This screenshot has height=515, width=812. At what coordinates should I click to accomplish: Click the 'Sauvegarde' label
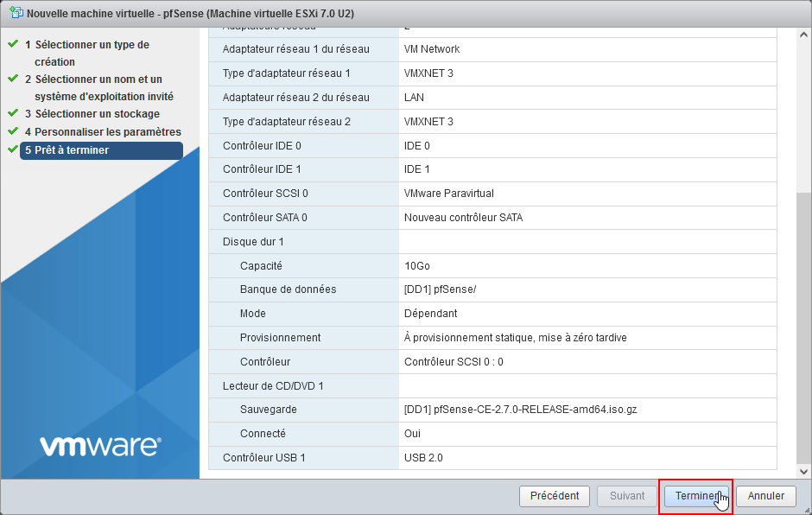click(x=269, y=410)
